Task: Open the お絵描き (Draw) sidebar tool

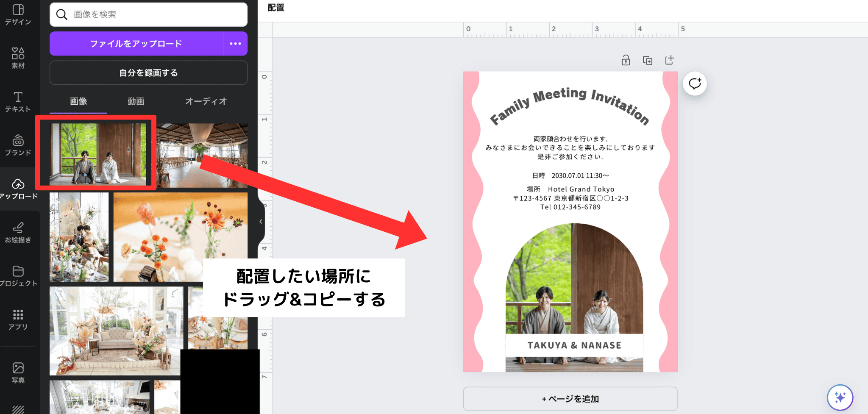Action: click(18, 232)
